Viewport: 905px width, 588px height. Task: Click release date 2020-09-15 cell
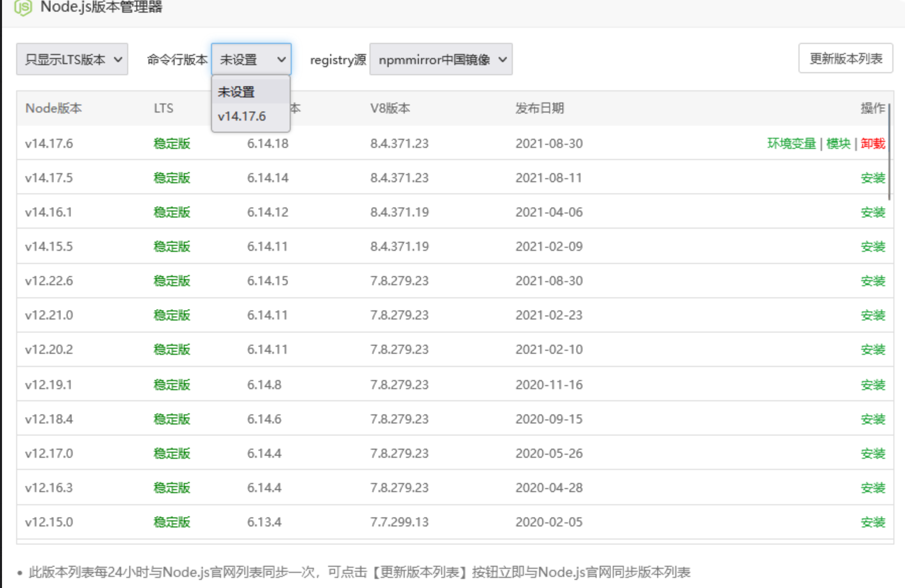point(549,419)
